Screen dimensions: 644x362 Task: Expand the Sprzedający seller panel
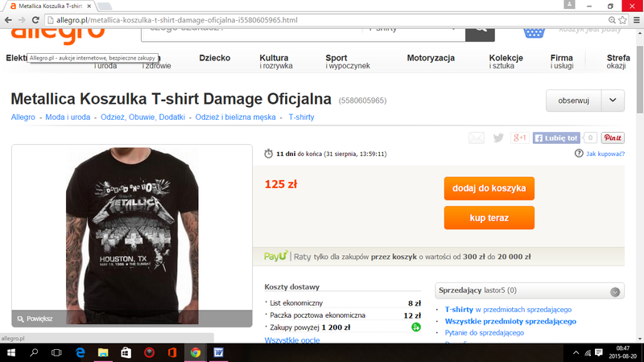pyautogui.click(x=615, y=292)
